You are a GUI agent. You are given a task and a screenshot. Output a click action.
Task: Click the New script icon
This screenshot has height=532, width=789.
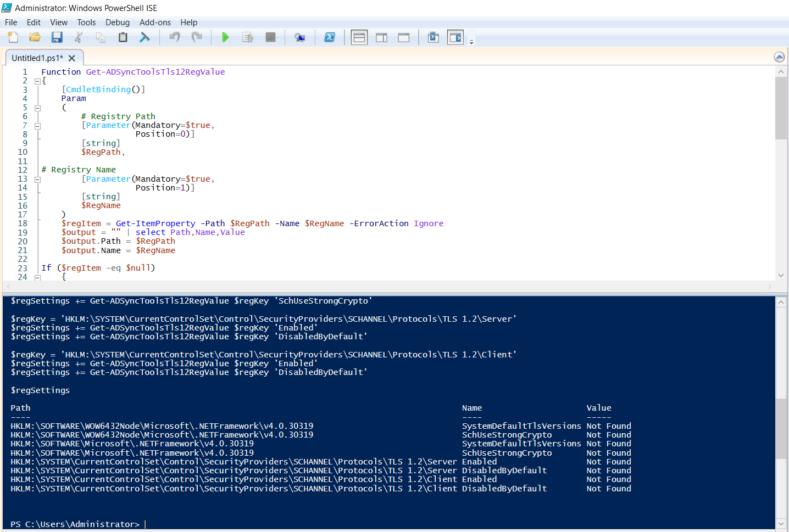tap(13, 37)
